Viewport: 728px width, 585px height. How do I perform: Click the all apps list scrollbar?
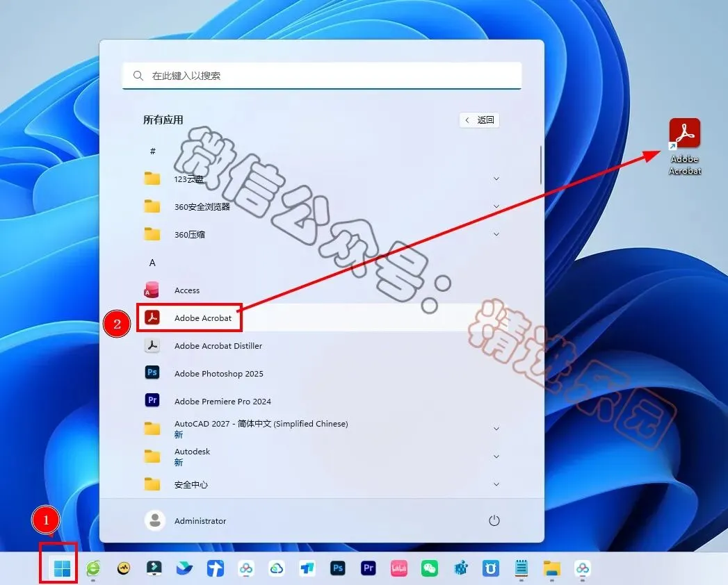(x=540, y=165)
